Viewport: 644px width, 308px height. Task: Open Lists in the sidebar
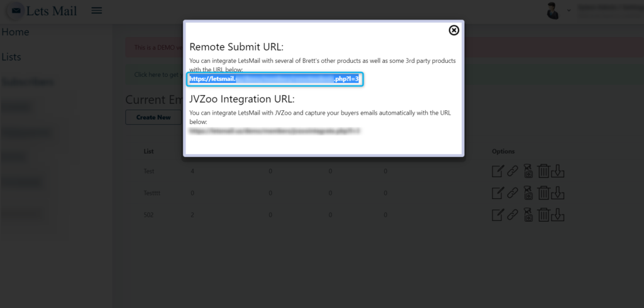(x=11, y=57)
